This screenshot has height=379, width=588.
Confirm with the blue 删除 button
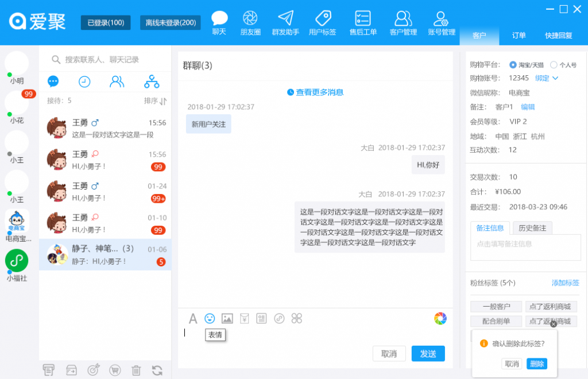click(537, 363)
